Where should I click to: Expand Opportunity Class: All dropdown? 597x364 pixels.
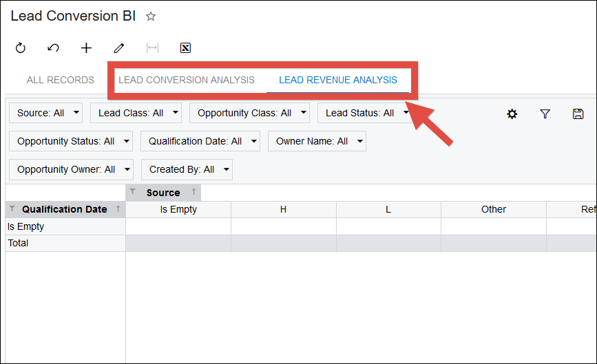249,113
